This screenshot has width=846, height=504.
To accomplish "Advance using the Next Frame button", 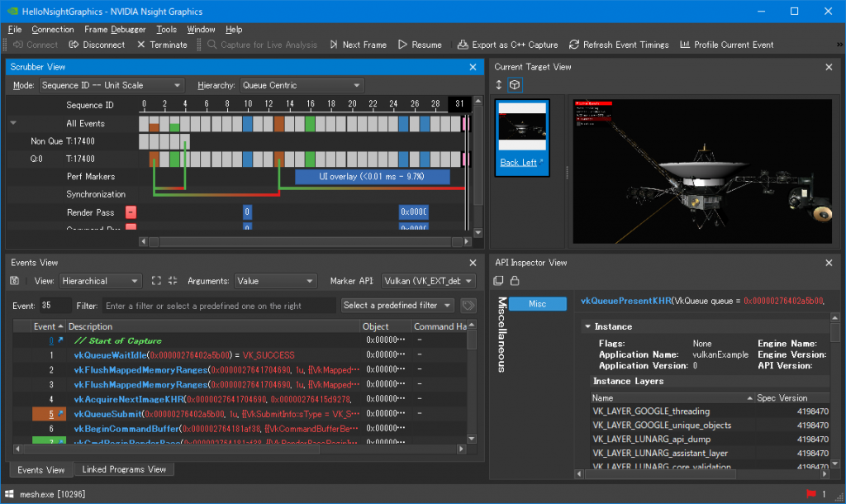I will [x=357, y=45].
